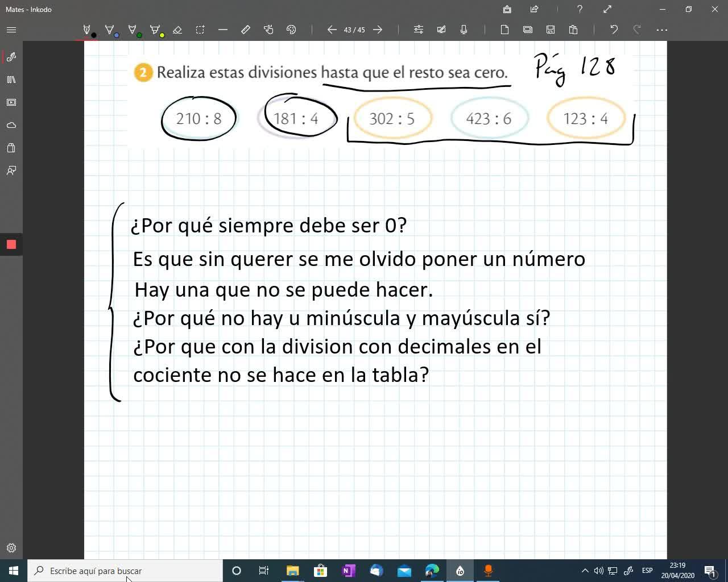
Task: Click the share icon in title bar
Action: tap(535, 9)
